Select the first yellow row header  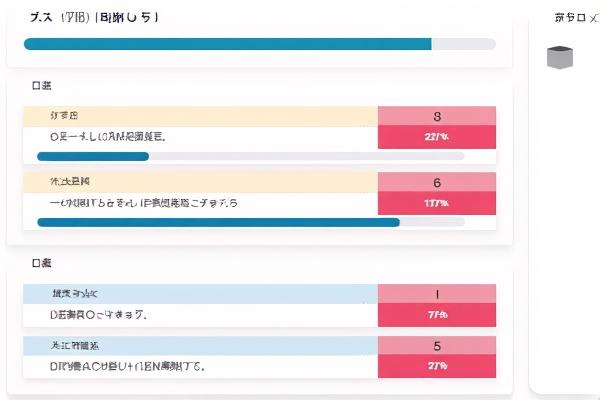pos(200,116)
